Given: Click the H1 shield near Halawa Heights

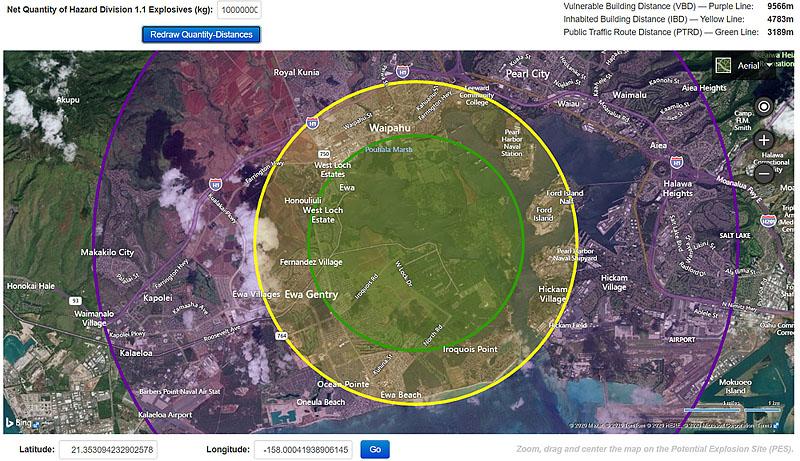Looking at the screenshot, I should (x=677, y=162).
